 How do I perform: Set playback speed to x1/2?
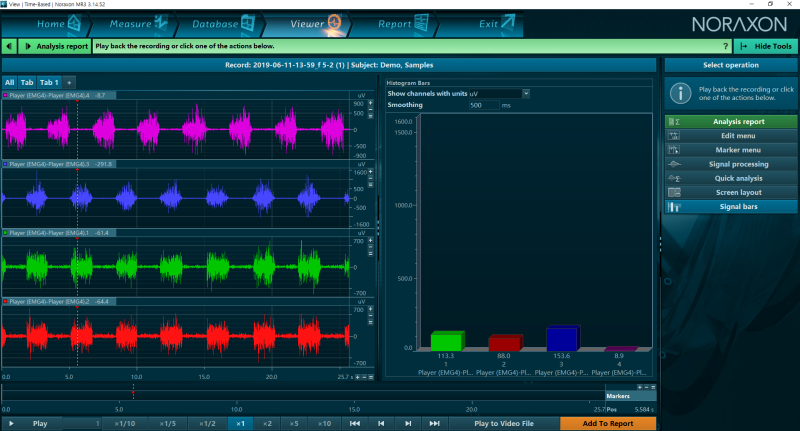207,423
